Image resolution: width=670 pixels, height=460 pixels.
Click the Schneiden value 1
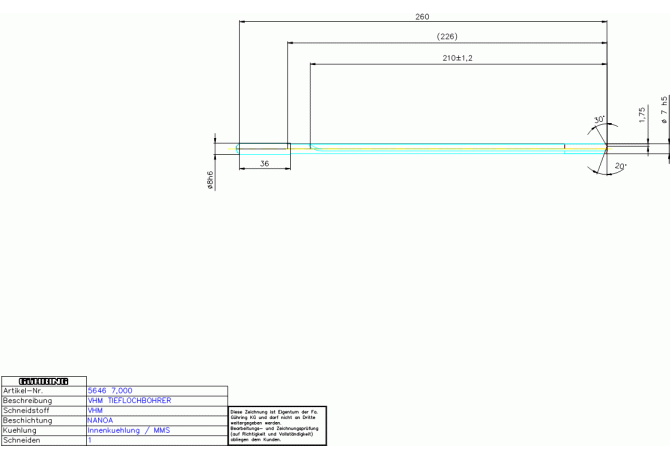[x=90, y=440]
